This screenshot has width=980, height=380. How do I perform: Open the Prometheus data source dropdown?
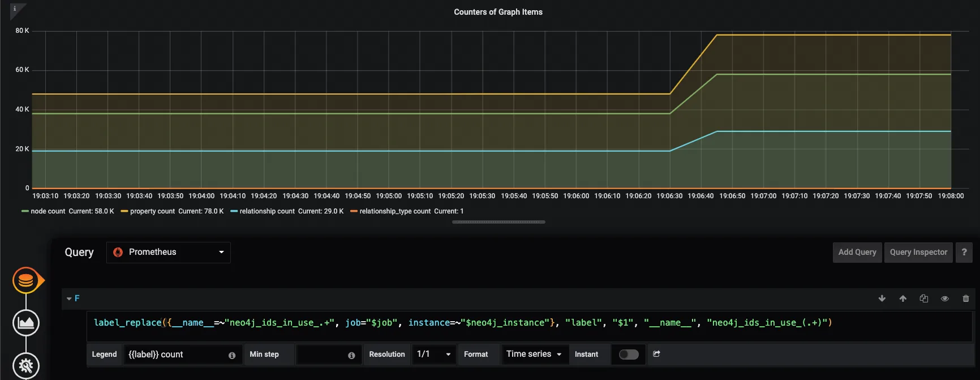(169, 252)
